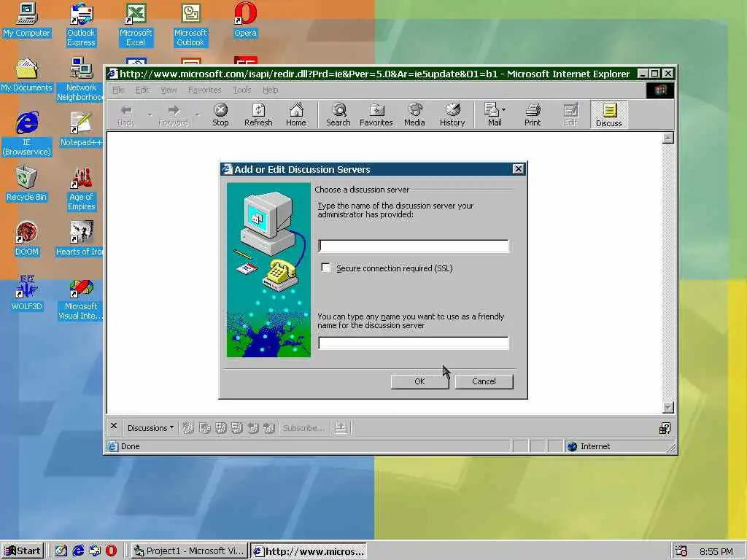Click first discussion icon after Discussions menu
747x560 pixels.
(x=188, y=427)
